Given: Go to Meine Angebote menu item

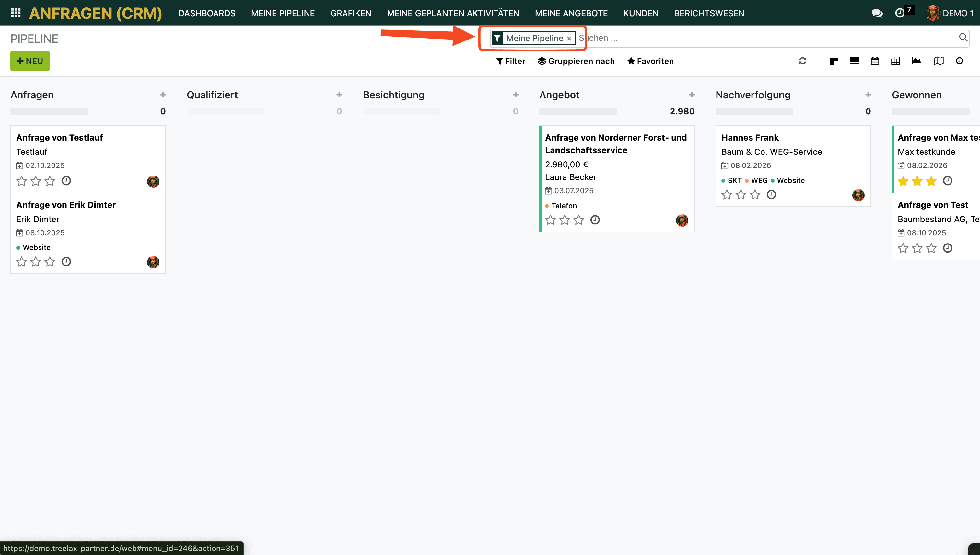Looking at the screenshot, I should click(571, 13).
